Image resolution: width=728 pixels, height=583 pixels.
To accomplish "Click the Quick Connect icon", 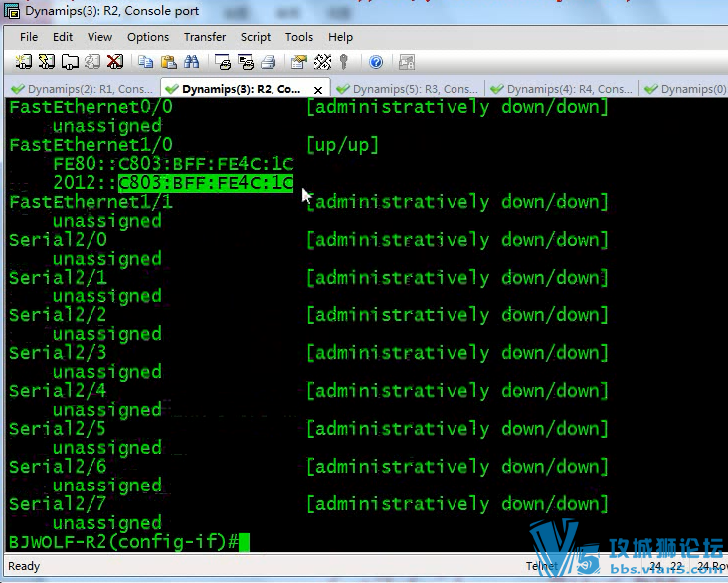I will tap(47, 62).
